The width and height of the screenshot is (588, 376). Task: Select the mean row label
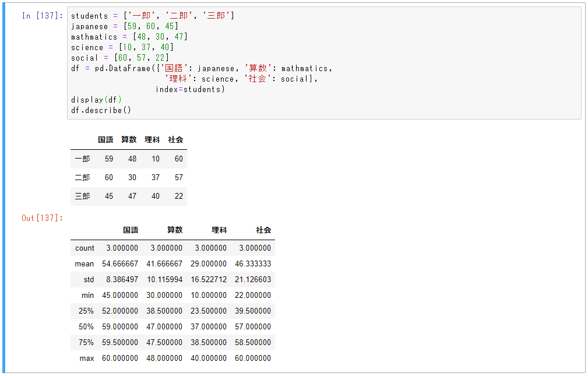click(x=84, y=264)
